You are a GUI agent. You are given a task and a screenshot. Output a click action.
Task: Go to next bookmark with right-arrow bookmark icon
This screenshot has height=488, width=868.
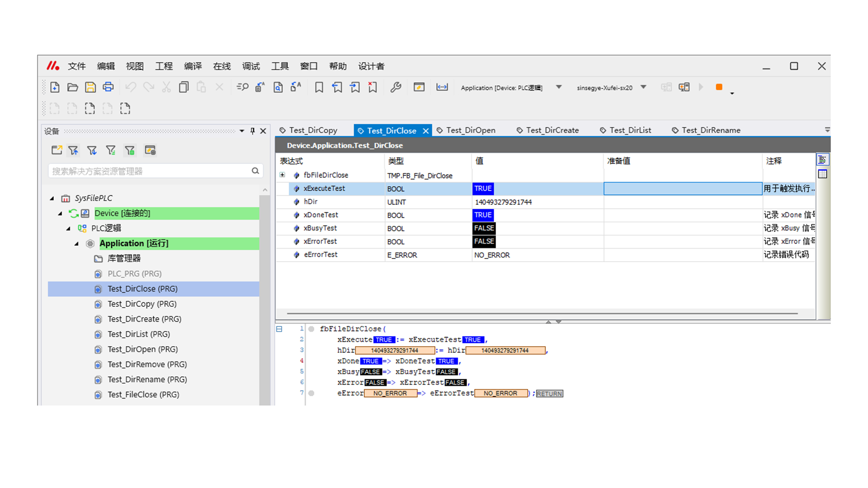click(x=354, y=87)
